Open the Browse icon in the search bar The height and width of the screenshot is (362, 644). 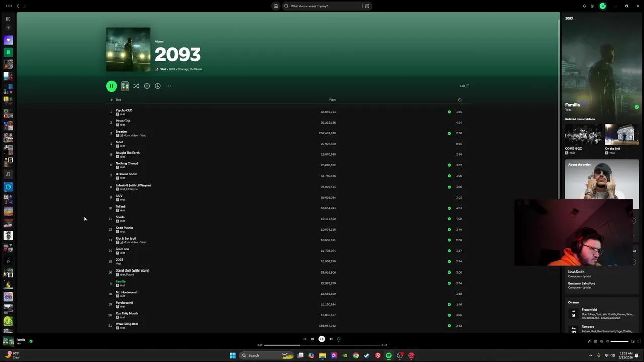coord(367,6)
